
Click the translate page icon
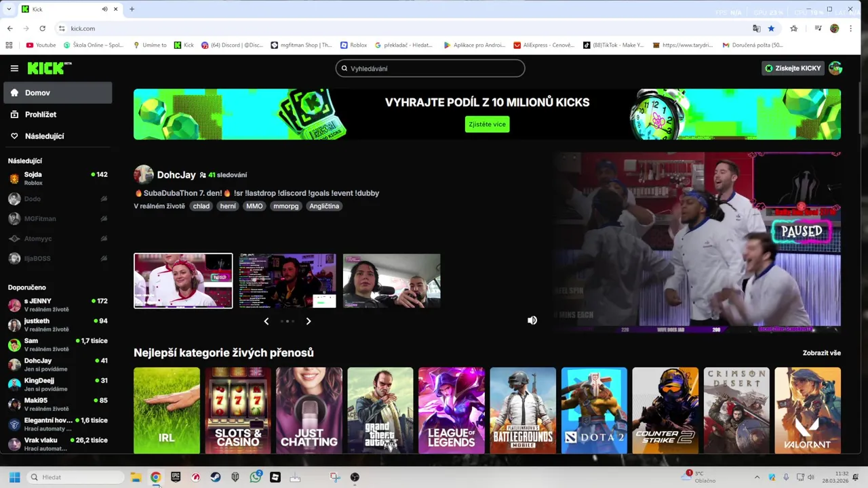(757, 28)
